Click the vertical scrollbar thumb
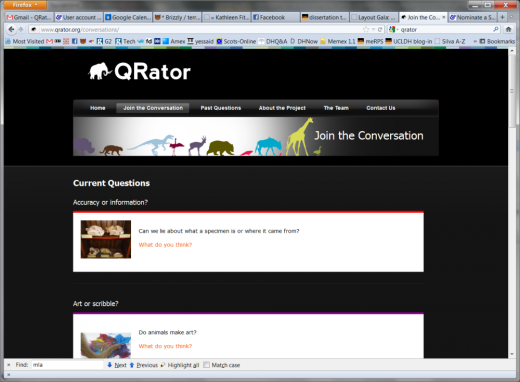The height and width of the screenshot is (382, 520). pyautogui.click(x=512, y=91)
